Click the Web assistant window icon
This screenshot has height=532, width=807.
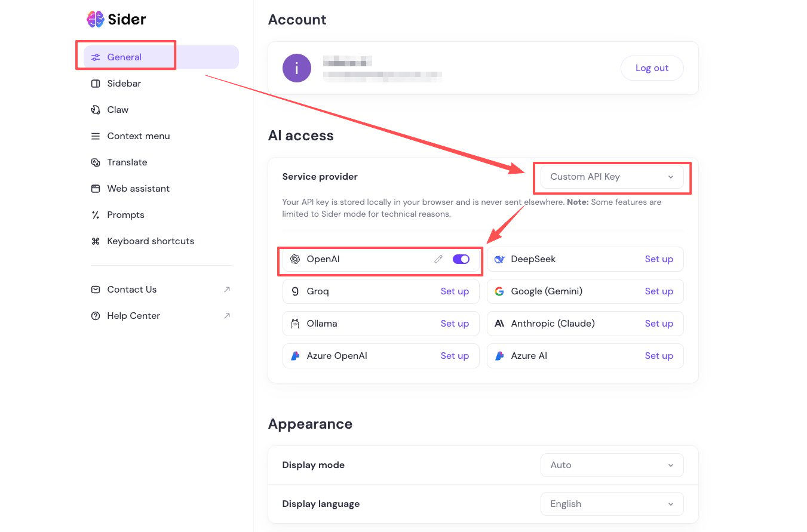pyautogui.click(x=96, y=189)
